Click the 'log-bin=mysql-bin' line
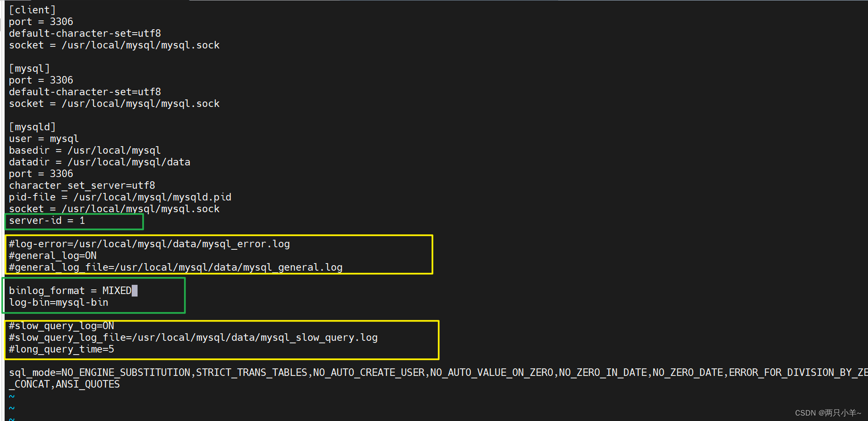868x421 pixels. [x=59, y=302]
